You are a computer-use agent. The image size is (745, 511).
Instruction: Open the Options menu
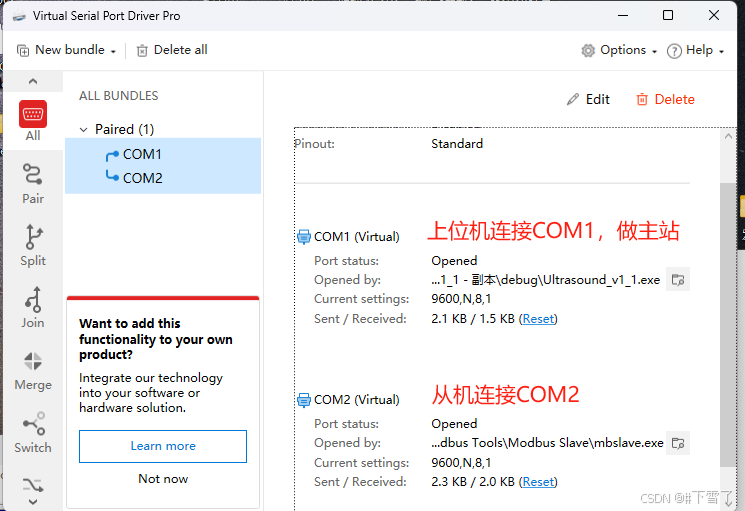pyautogui.click(x=619, y=50)
